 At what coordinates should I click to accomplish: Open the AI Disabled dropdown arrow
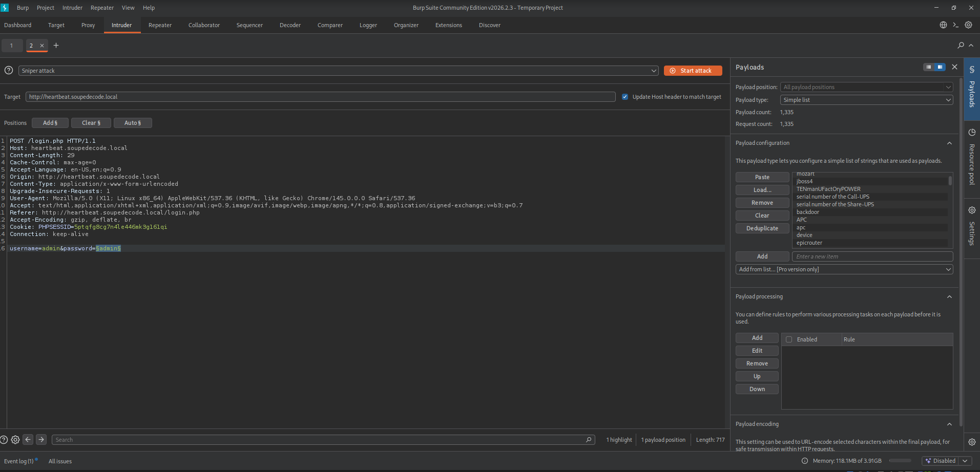(x=965, y=461)
